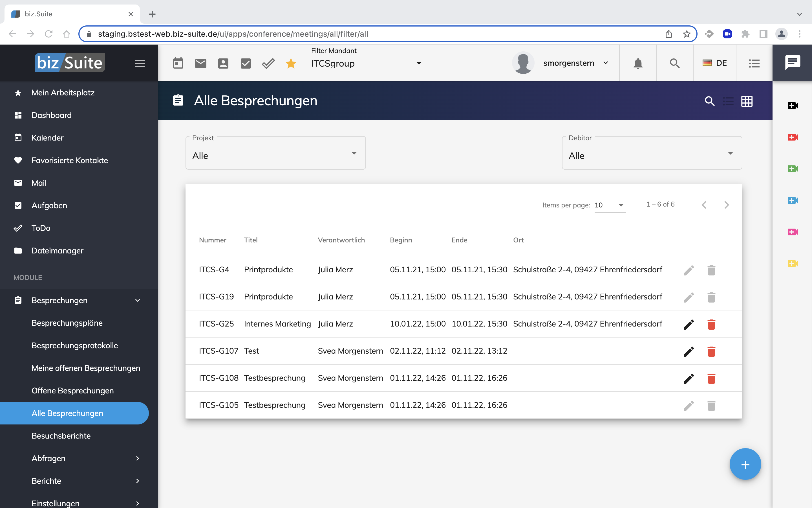
Task: Search within Alle Besprechungen header
Action: click(x=710, y=101)
